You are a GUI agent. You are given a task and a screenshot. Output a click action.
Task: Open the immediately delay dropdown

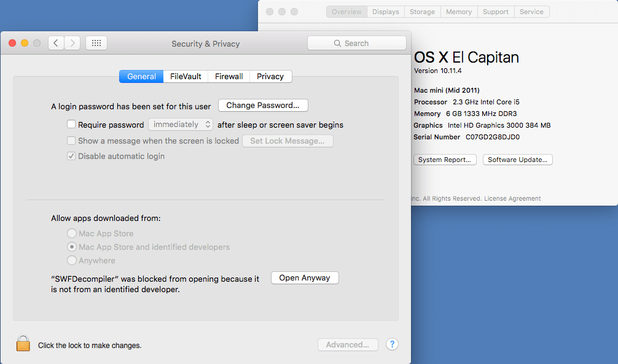click(181, 125)
